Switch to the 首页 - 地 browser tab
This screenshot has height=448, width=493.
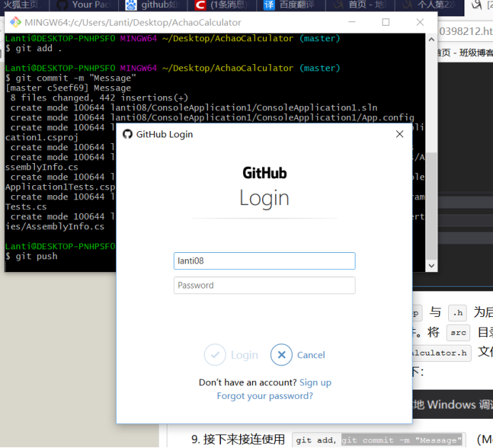(360, 6)
